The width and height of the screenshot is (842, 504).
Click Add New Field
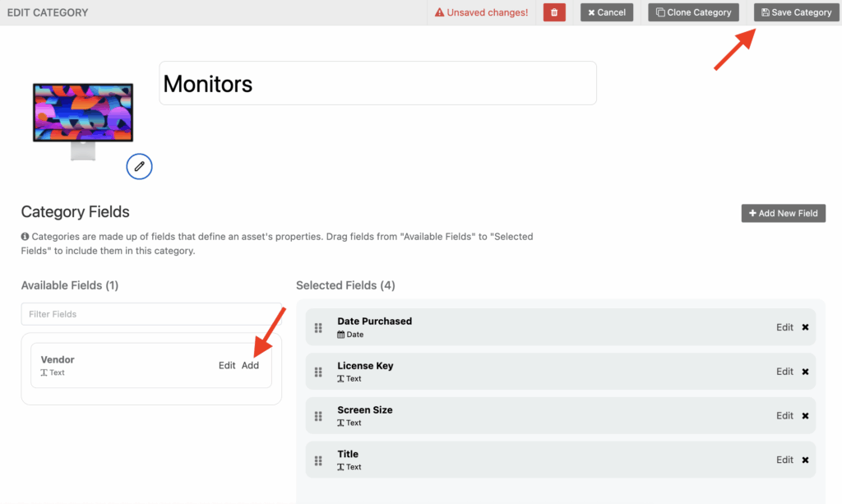[x=783, y=213]
